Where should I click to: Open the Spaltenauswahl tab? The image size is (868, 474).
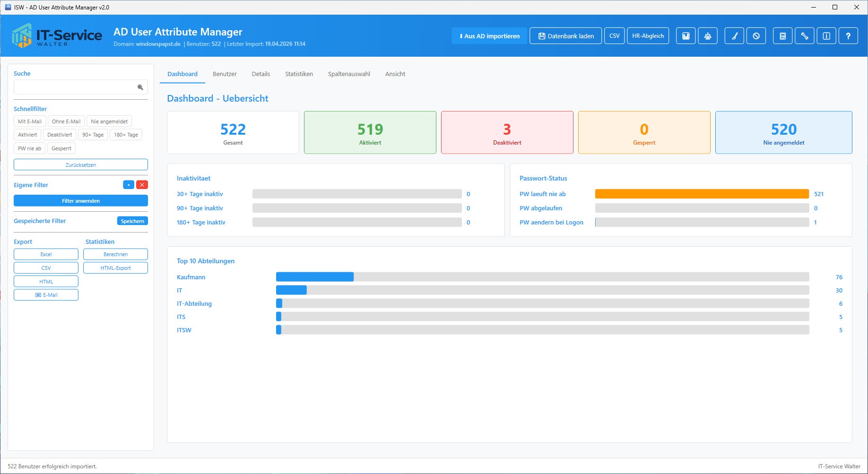click(349, 74)
